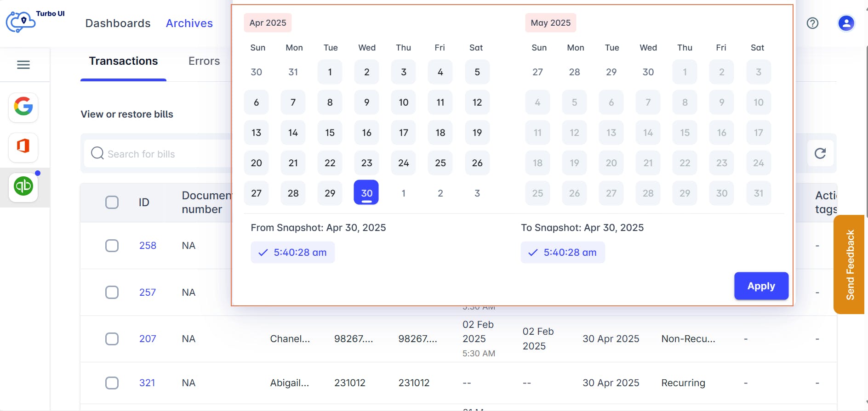Click the refresh icon button
This screenshot has height=411, width=868.
[x=820, y=153]
